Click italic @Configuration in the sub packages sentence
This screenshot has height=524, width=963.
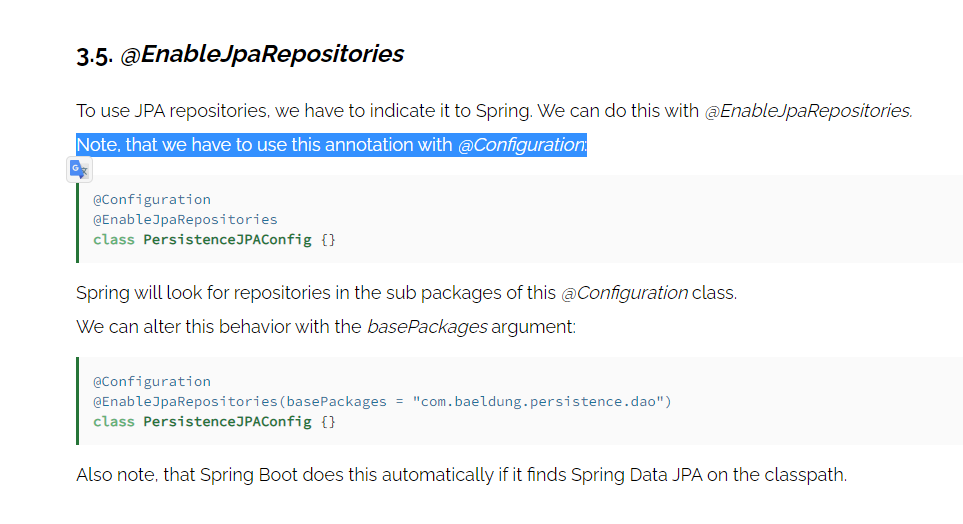624,293
